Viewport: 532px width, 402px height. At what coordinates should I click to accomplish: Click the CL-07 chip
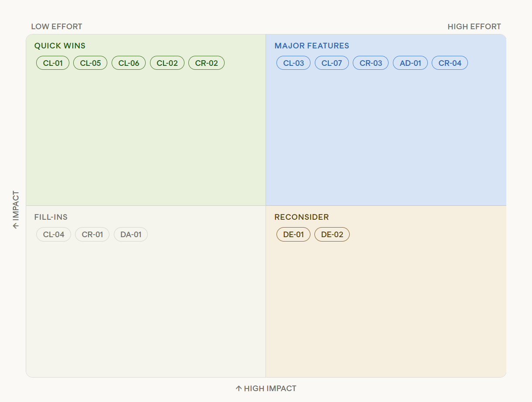tap(332, 63)
